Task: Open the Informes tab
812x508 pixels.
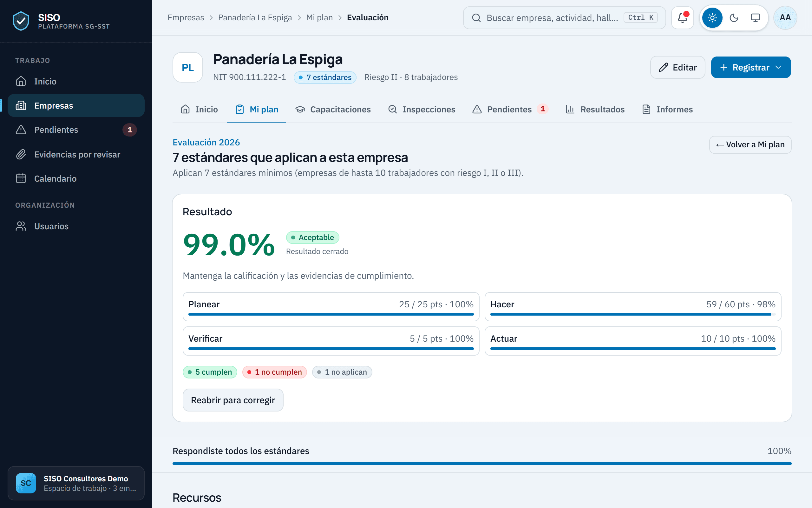Action: point(667,109)
